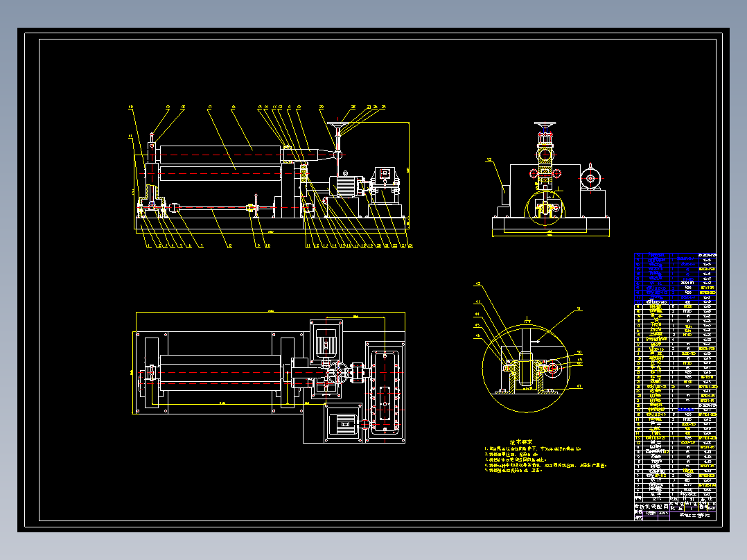Screen dimensions: 747x560
Task: Click the gear reducer in the top view
Action: pos(385,392)
